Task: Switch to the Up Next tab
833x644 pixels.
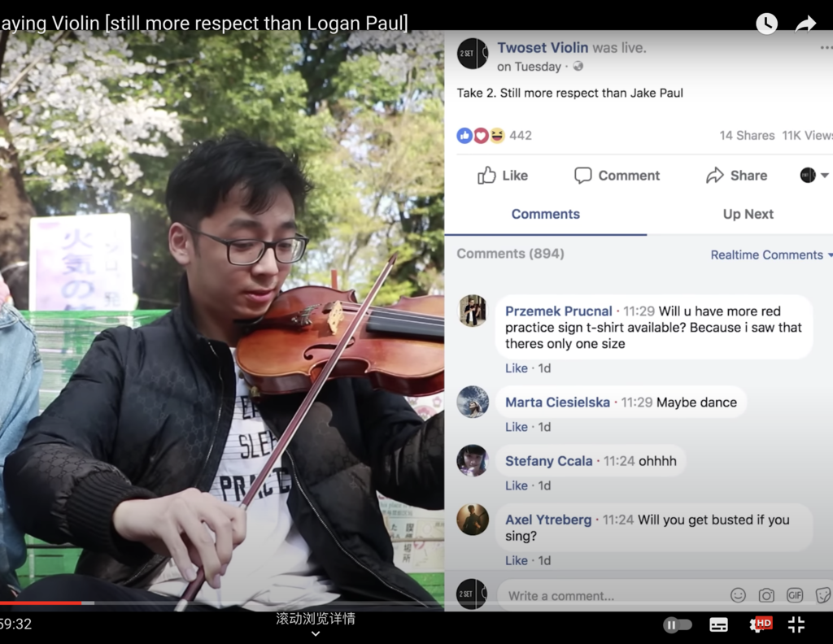Action: [x=748, y=214]
